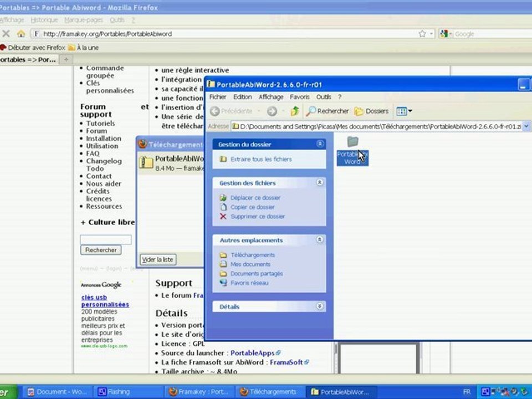Viewport: 532px width, 399px height.
Task: Open the address bar history dropdown arrow
Action: click(x=431, y=34)
